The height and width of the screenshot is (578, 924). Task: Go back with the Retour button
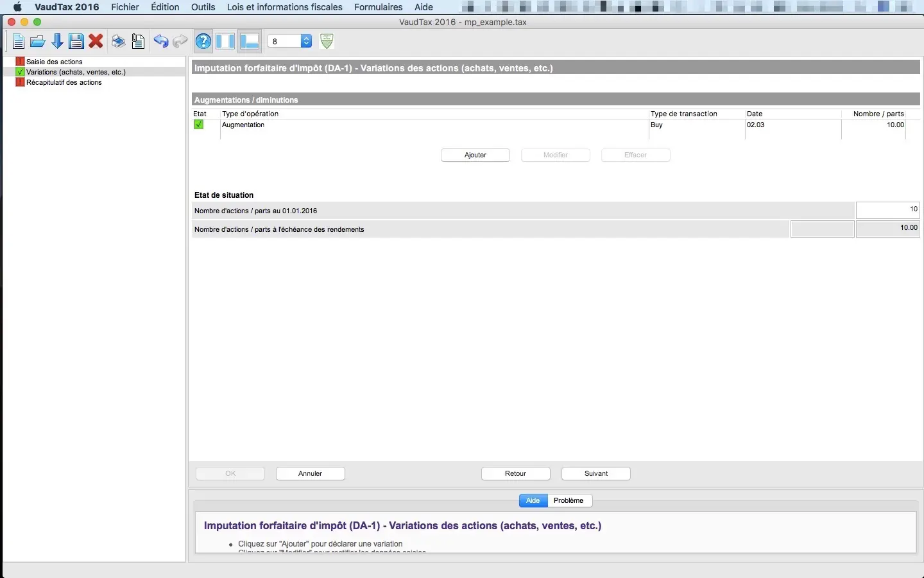click(x=516, y=473)
